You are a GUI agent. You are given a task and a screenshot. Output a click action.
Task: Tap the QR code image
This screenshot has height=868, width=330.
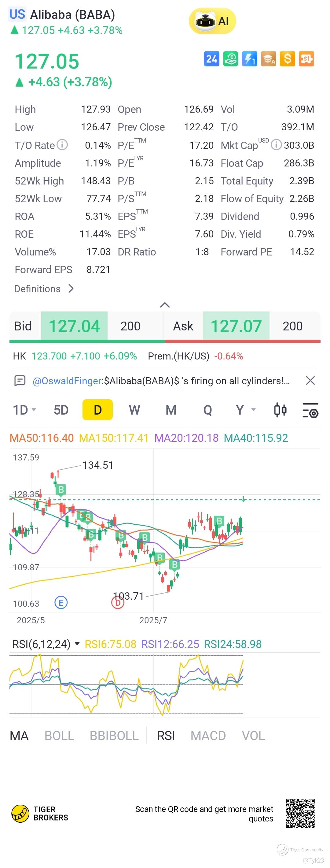click(x=300, y=814)
